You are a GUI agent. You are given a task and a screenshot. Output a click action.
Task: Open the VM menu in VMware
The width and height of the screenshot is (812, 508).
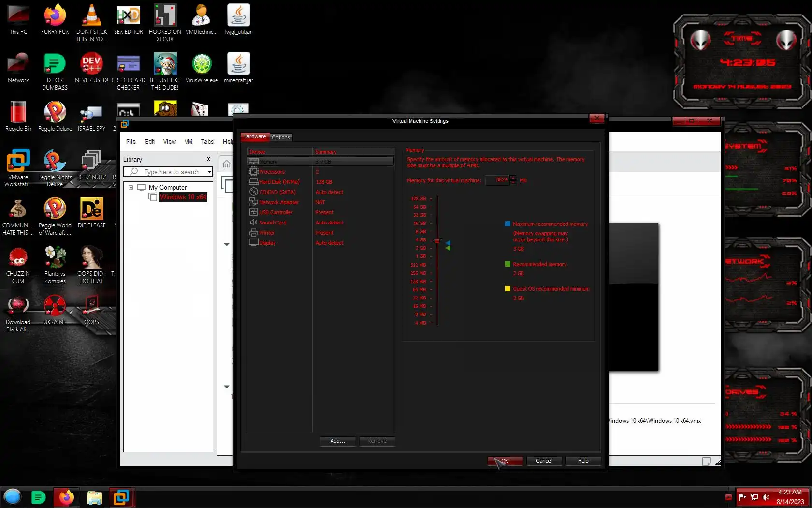click(x=188, y=142)
